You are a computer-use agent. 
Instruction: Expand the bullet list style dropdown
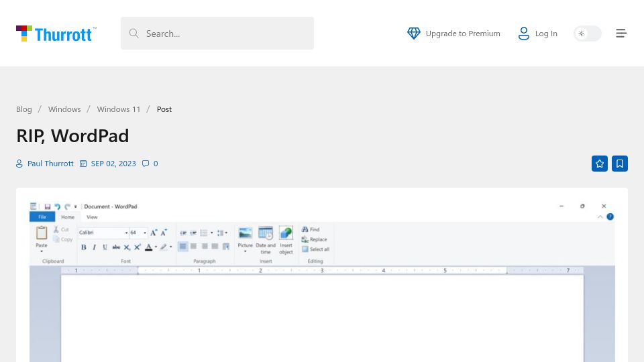pos(212,233)
